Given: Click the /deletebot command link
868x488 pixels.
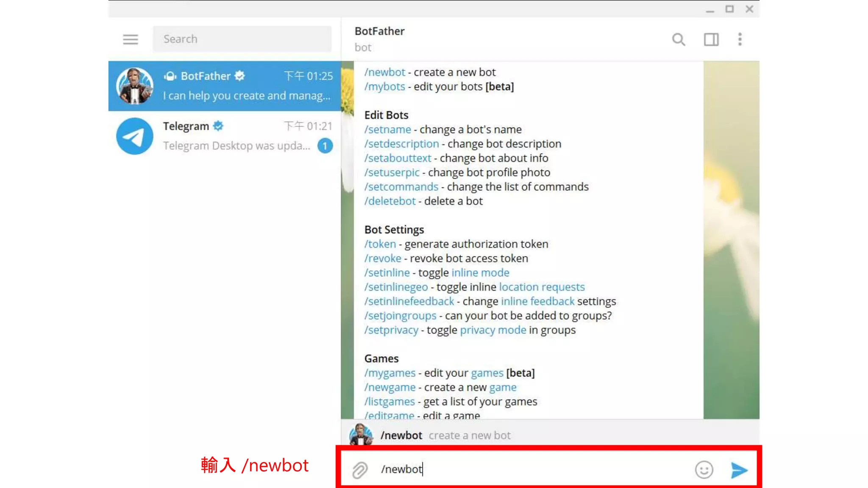Looking at the screenshot, I should (390, 201).
